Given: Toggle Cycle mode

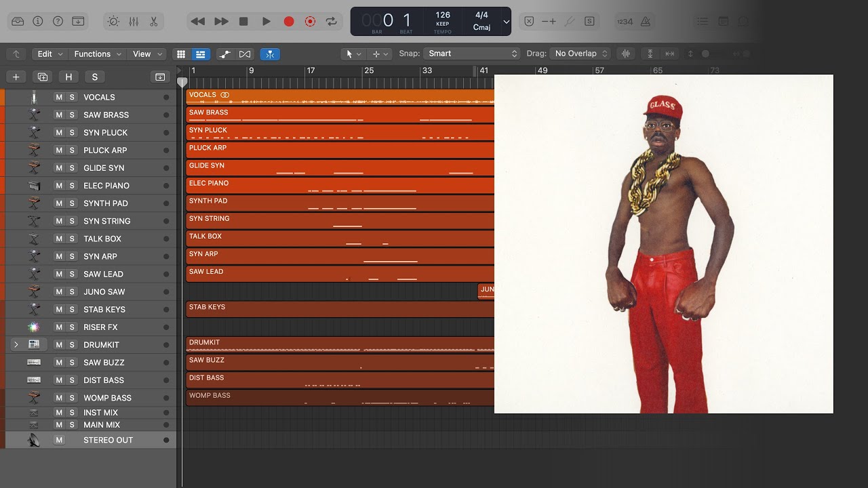Looking at the screenshot, I should click(332, 22).
